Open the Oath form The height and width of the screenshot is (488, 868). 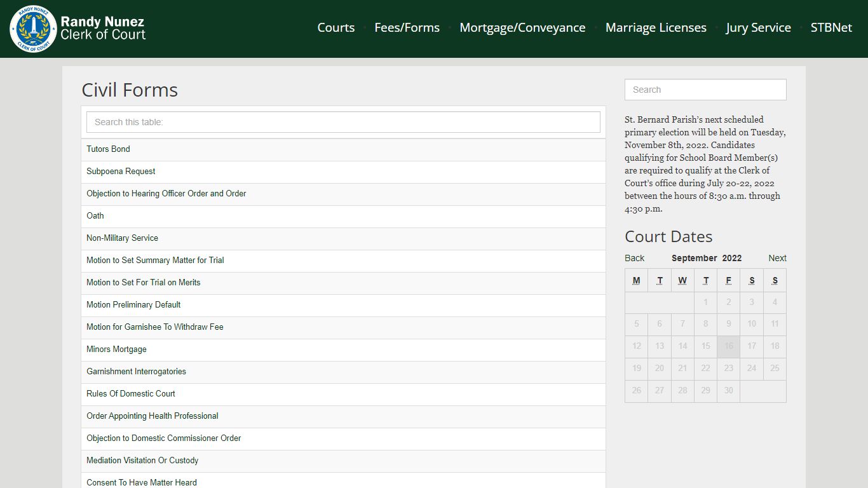[x=95, y=216]
